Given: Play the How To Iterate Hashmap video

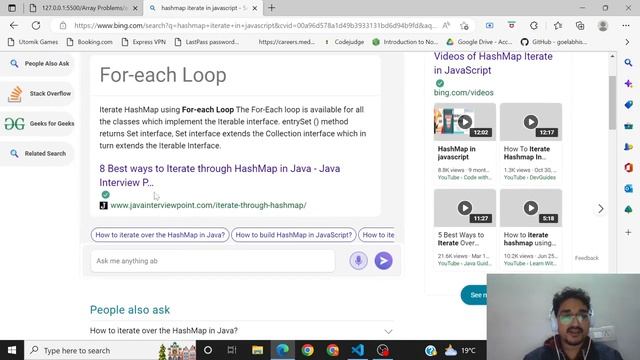Looking at the screenshot, I should point(531,122).
